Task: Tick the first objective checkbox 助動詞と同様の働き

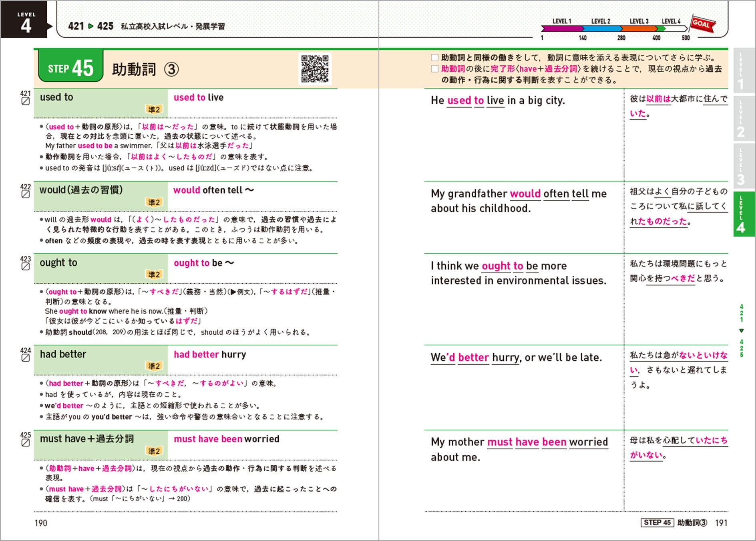Action: point(435,58)
